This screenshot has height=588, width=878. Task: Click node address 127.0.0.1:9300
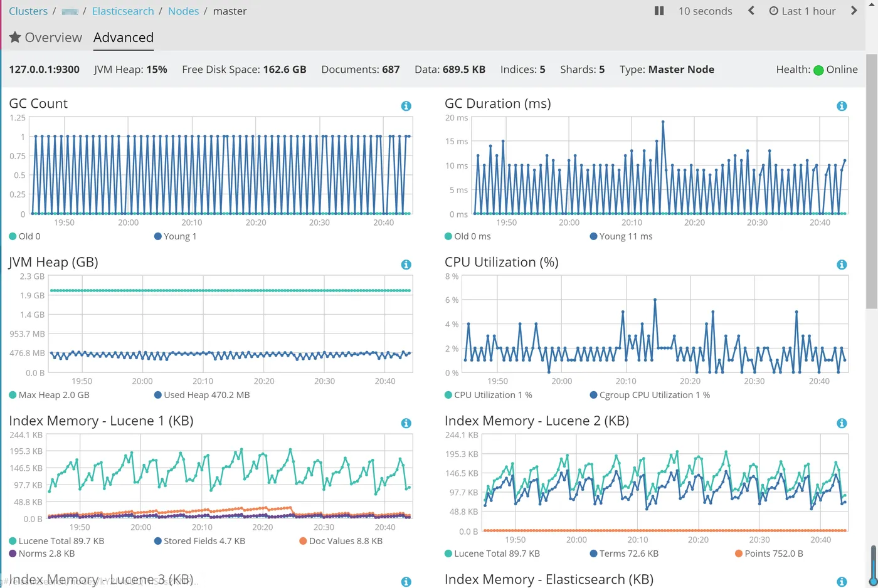point(44,70)
